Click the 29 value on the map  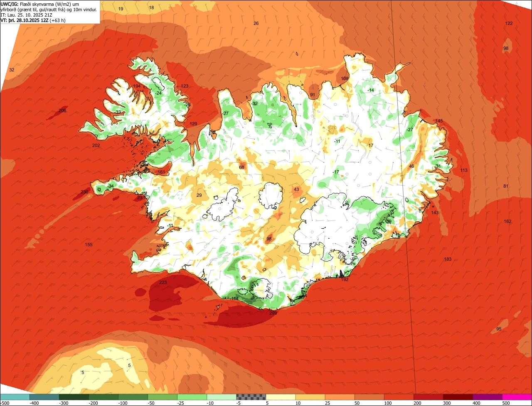(199, 195)
